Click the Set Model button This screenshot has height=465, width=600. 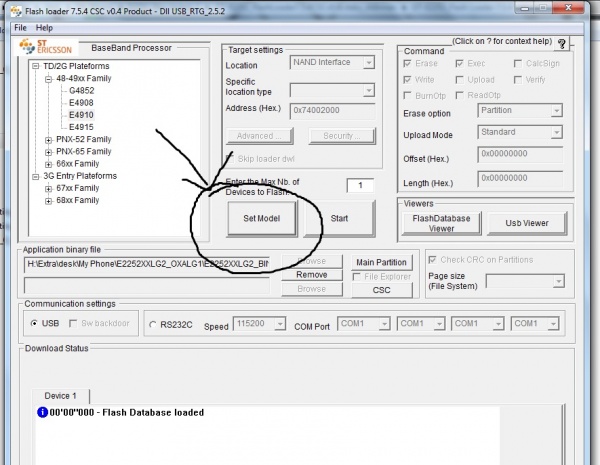262,219
